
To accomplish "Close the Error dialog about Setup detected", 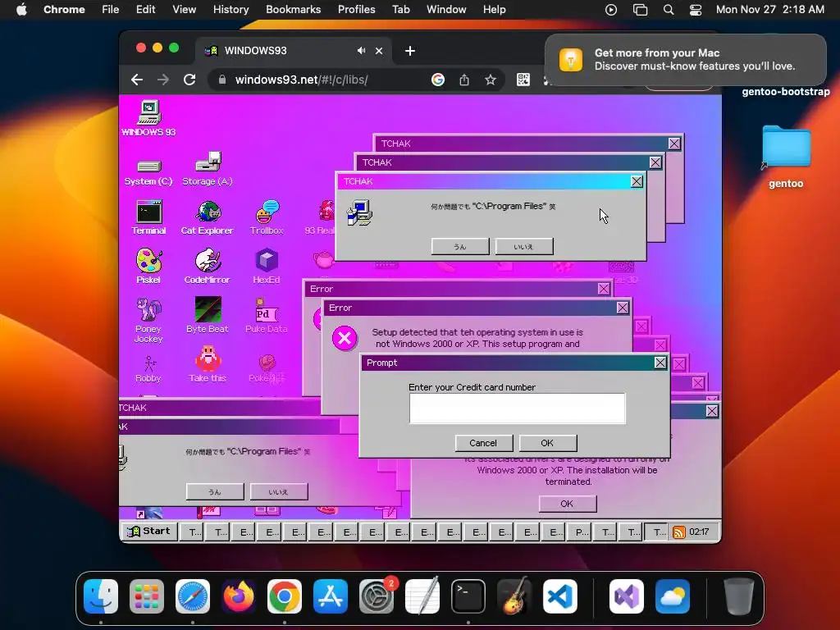I will coord(623,308).
